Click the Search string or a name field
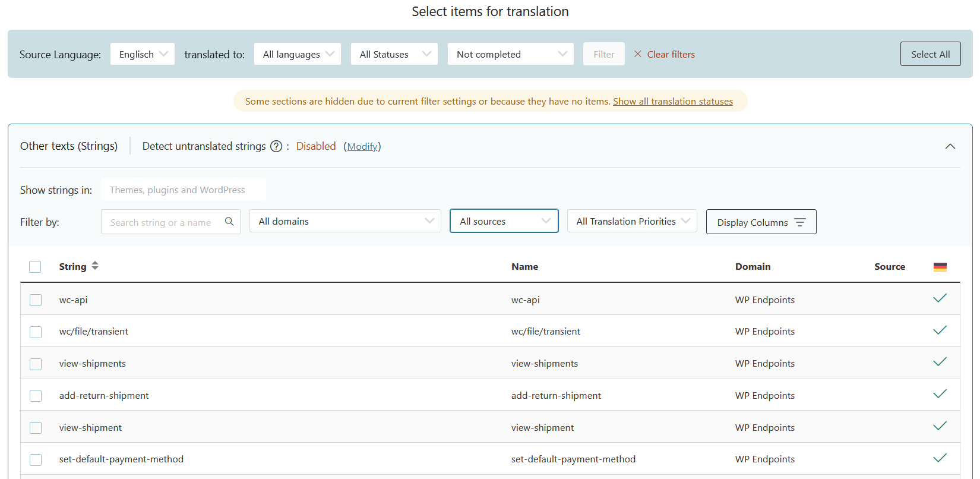This screenshot has width=980, height=479. 160,222
